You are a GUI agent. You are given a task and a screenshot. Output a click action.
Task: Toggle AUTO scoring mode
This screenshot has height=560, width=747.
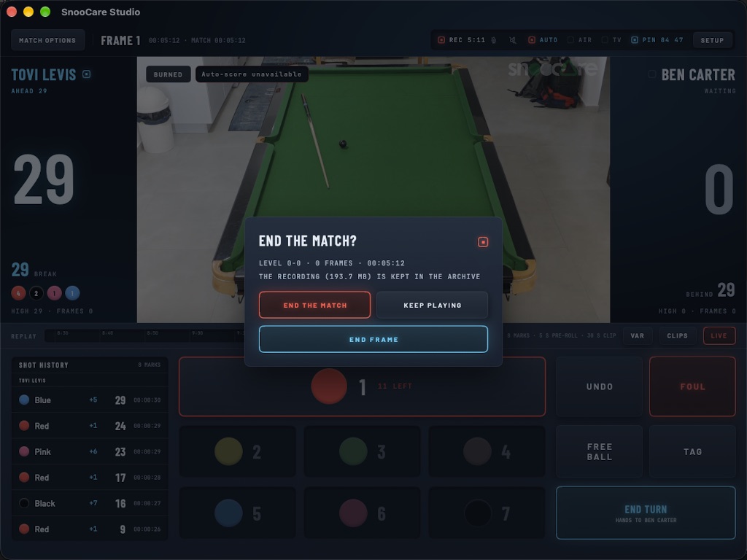[x=543, y=40]
